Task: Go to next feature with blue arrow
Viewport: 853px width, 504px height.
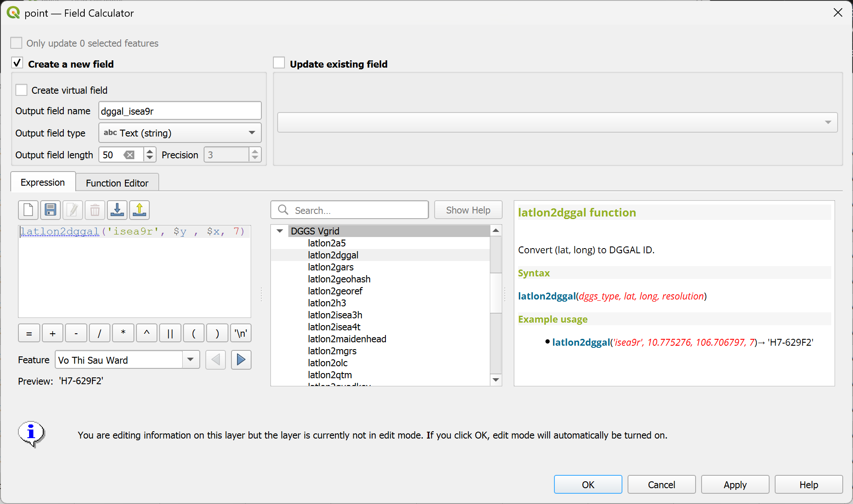Action: point(241,360)
